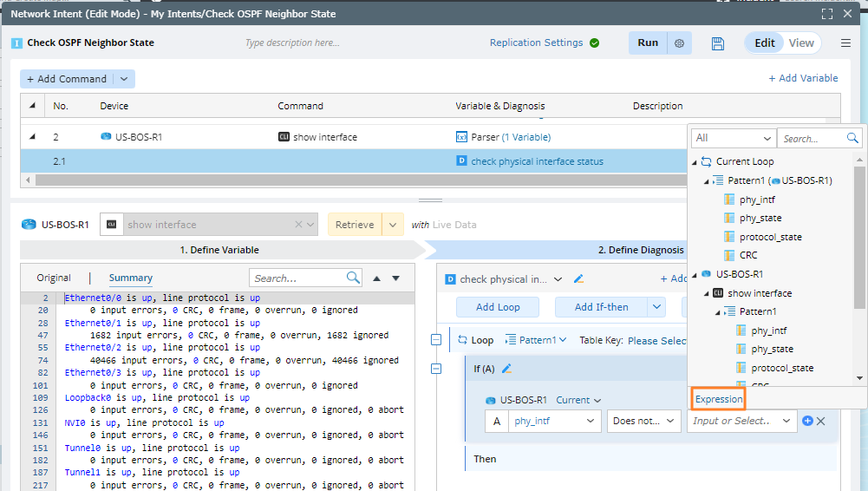Open the 'Does not...' operator dropdown
This screenshot has width=868, height=491.
643,421
